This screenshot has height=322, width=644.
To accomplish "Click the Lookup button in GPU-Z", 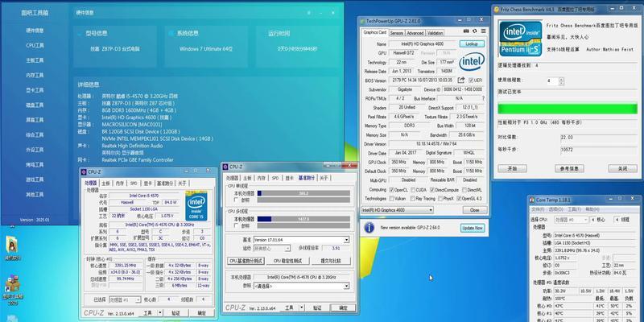I will click(x=472, y=43).
